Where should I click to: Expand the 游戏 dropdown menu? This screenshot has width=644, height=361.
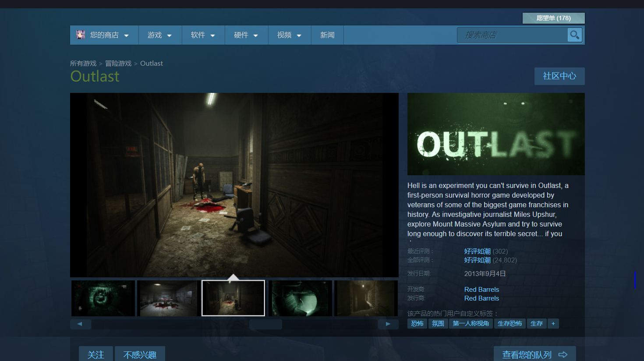[x=159, y=35]
